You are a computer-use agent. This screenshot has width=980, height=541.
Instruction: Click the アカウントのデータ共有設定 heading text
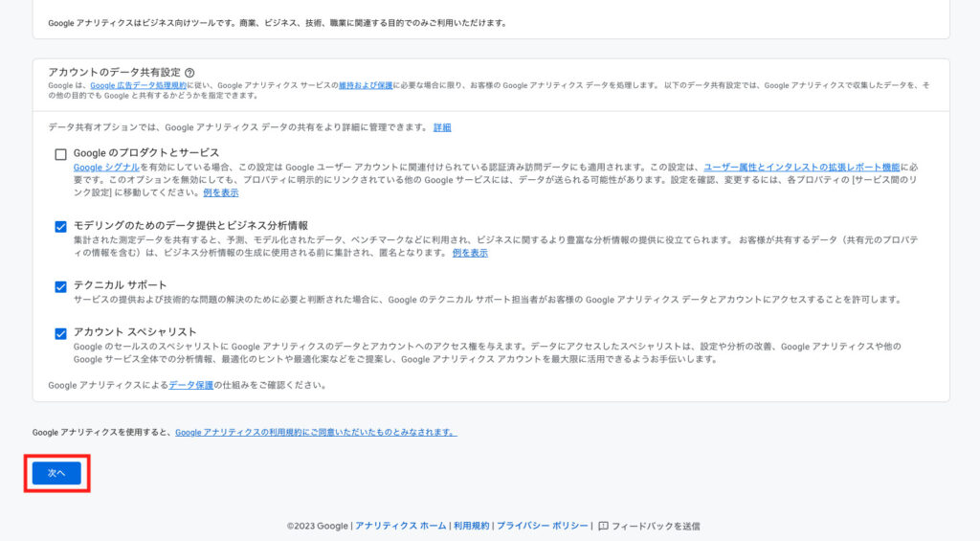[x=115, y=73]
